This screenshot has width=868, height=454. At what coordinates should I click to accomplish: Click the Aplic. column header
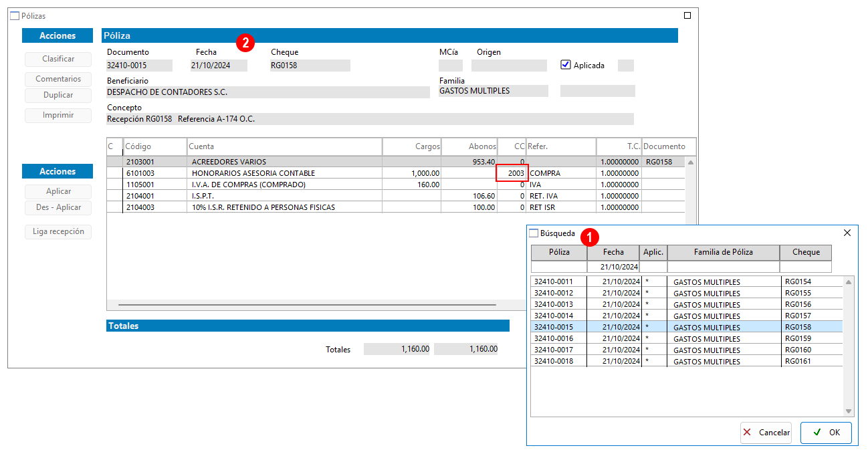pyautogui.click(x=653, y=252)
